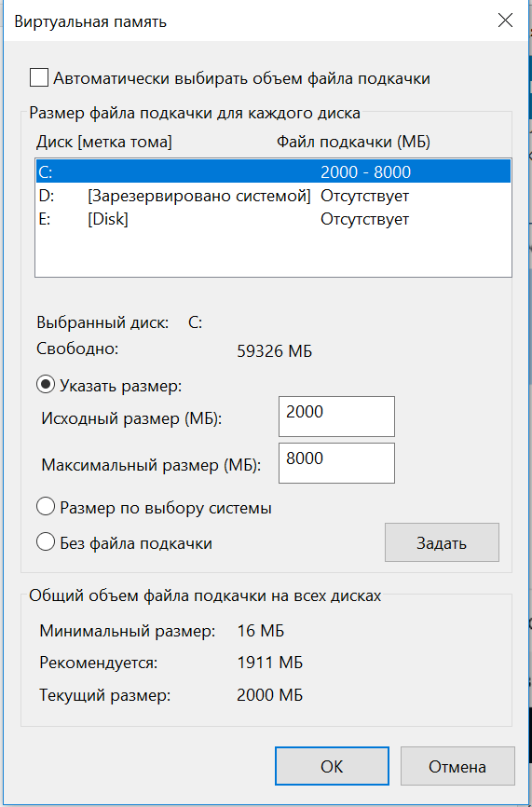The width and height of the screenshot is (532, 807).
Task: Confirm settings with the OK button
Action: pyautogui.click(x=332, y=766)
